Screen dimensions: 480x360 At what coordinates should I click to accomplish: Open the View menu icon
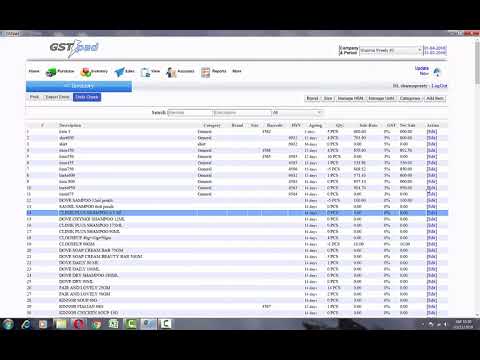146,72
